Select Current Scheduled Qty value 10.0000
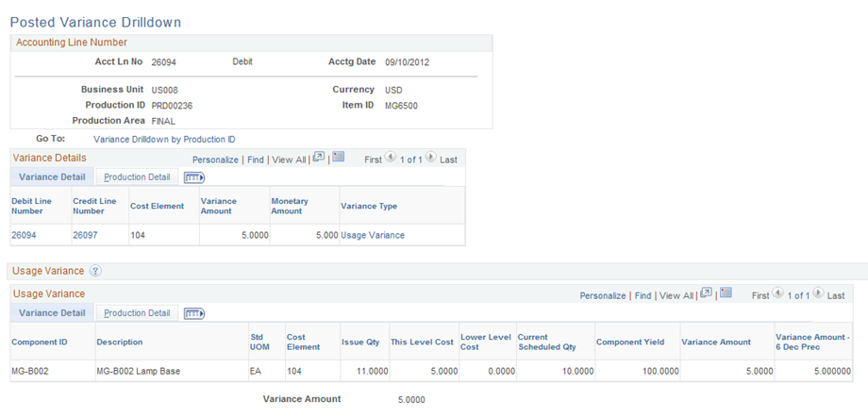The width and height of the screenshot is (868, 419). click(x=578, y=372)
